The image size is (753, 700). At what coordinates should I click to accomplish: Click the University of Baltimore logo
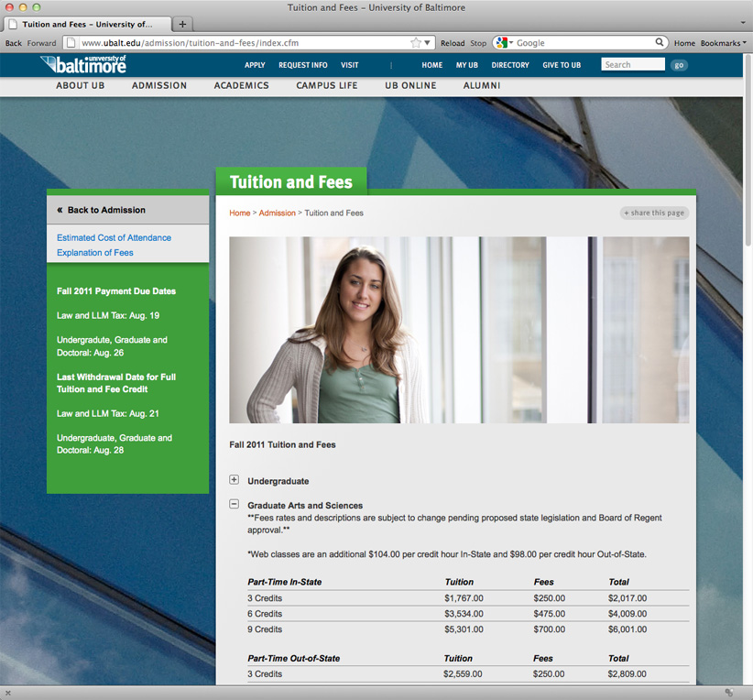[83, 64]
